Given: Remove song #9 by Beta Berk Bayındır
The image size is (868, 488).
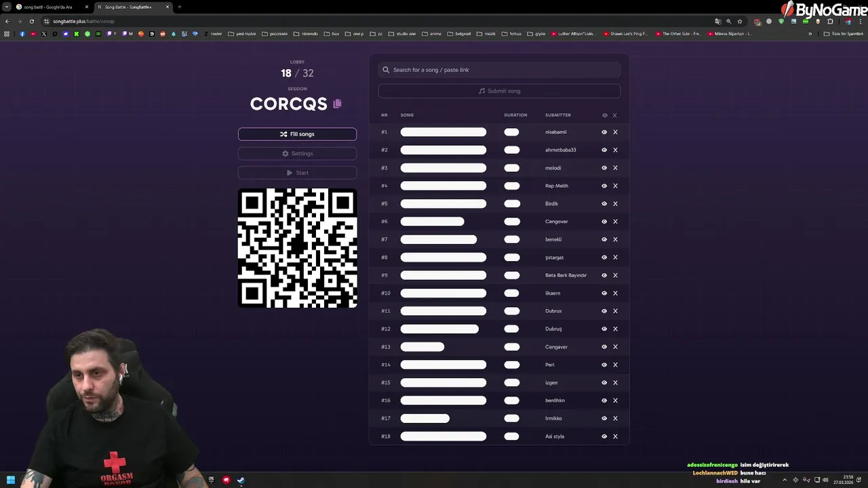Looking at the screenshot, I should 615,275.
